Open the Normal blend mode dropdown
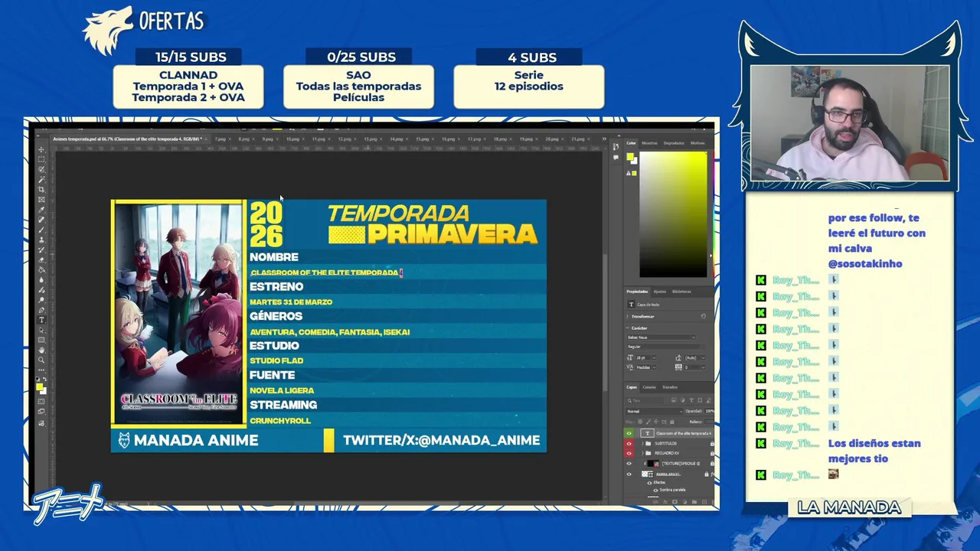980x551 pixels. [655, 411]
